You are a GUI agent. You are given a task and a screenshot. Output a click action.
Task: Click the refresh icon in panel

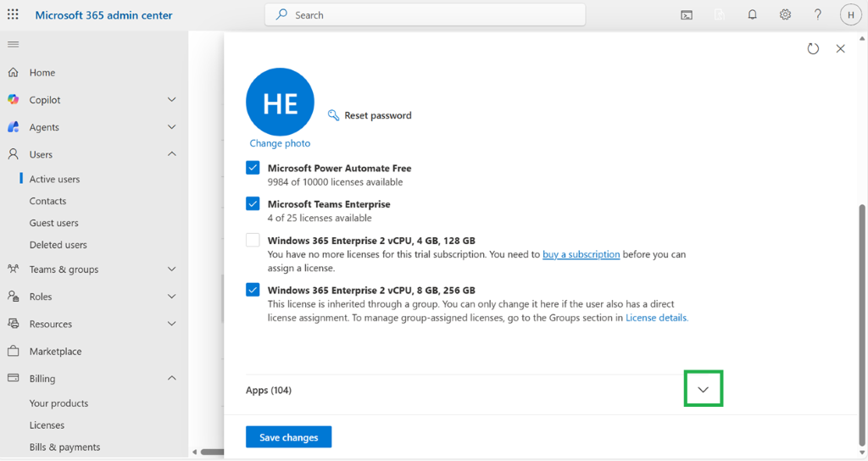pyautogui.click(x=813, y=48)
